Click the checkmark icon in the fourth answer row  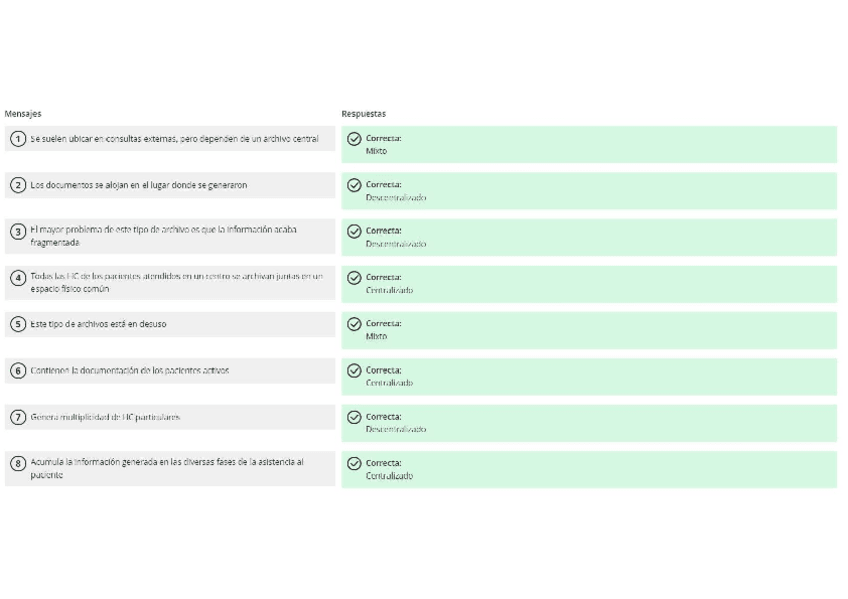pyautogui.click(x=354, y=278)
